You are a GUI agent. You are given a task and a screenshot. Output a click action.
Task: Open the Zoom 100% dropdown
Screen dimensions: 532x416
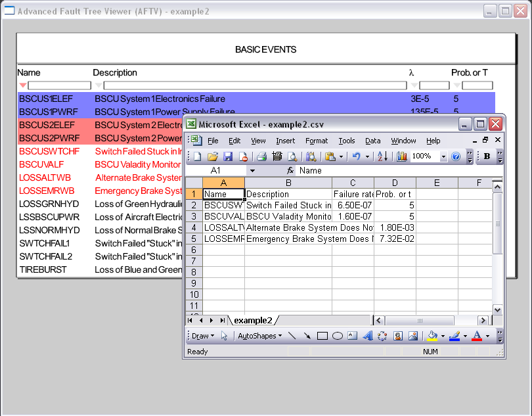pos(443,156)
